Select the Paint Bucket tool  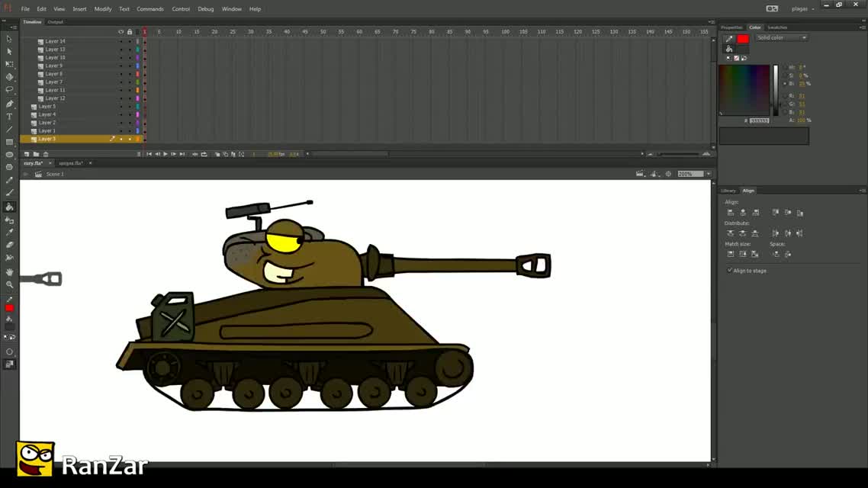pyautogui.click(x=9, y=207)
